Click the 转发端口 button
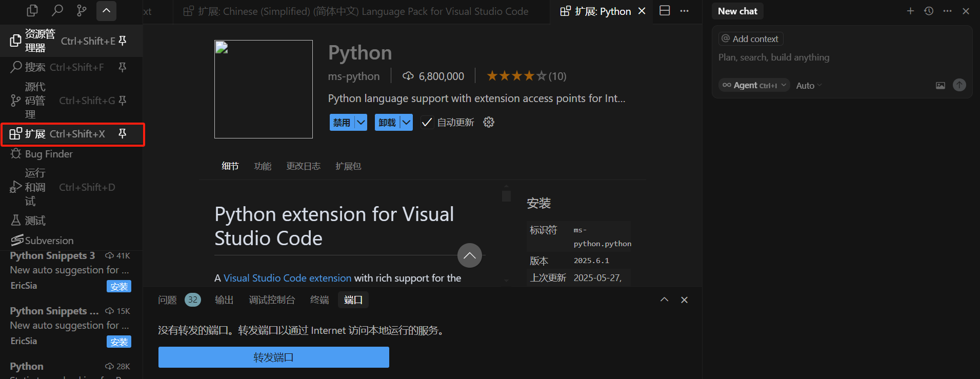This screenshot has width=980, height=379. 274,357
